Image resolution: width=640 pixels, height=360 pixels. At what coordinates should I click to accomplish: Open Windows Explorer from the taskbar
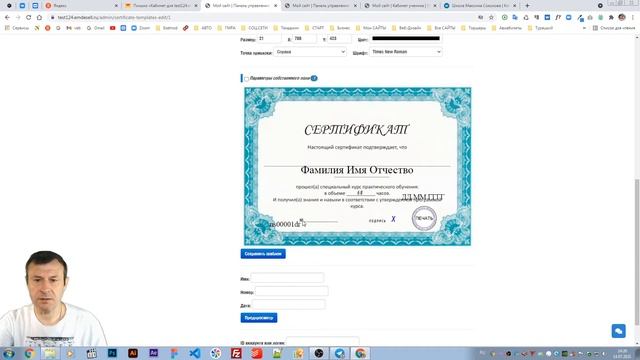(50, 353)
